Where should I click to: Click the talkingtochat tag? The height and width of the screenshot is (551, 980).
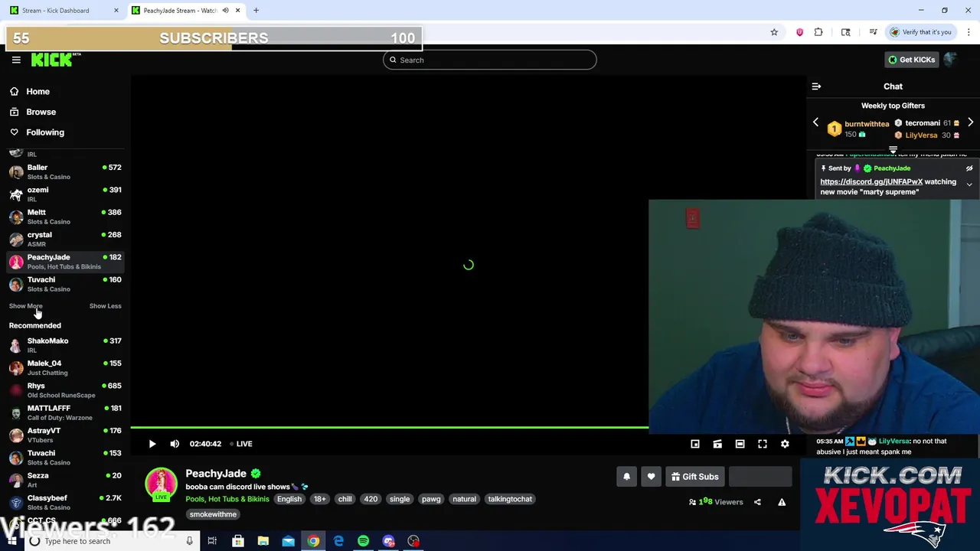click(510, 499)
